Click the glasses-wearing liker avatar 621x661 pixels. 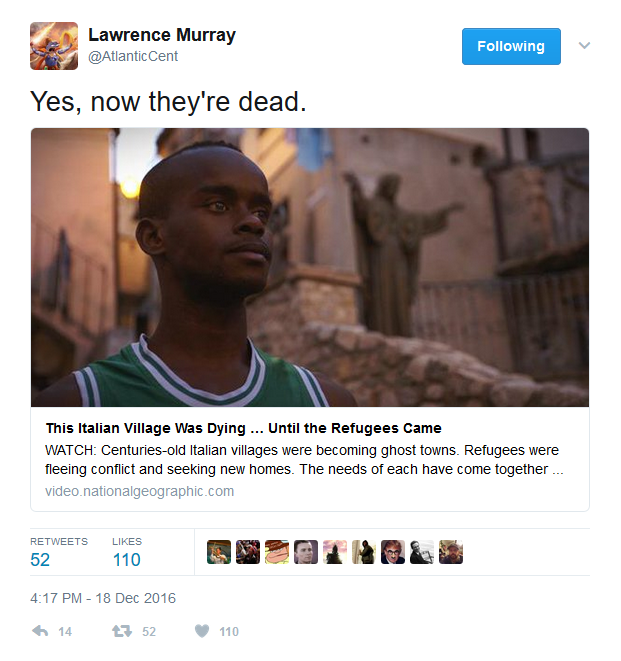(393, 552)
